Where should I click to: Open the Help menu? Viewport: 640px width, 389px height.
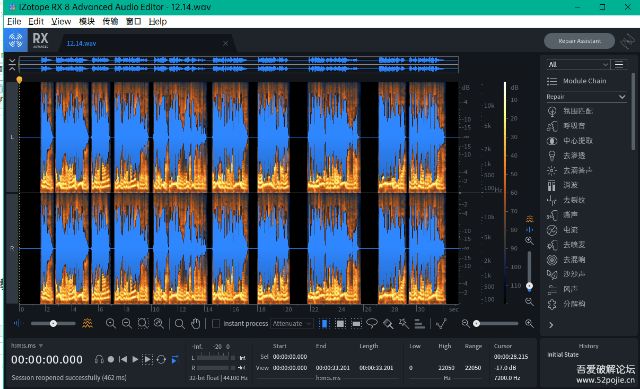(x=158, y=22)
